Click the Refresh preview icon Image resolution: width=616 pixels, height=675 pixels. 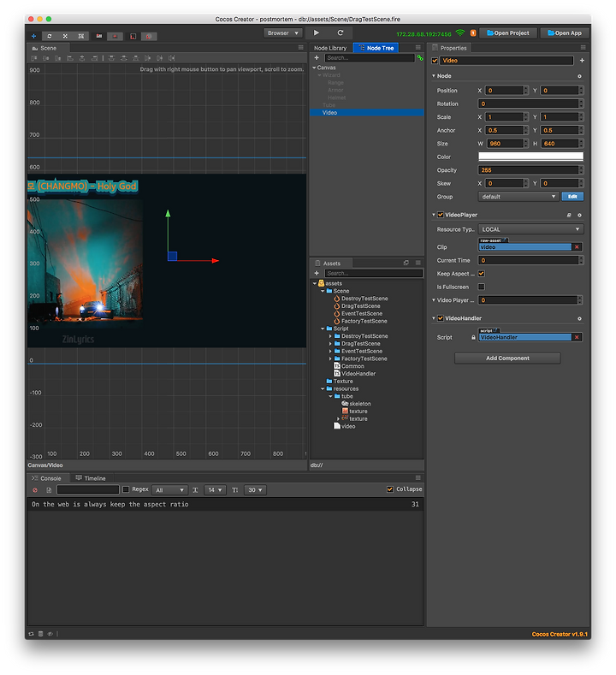coord(341,33)
